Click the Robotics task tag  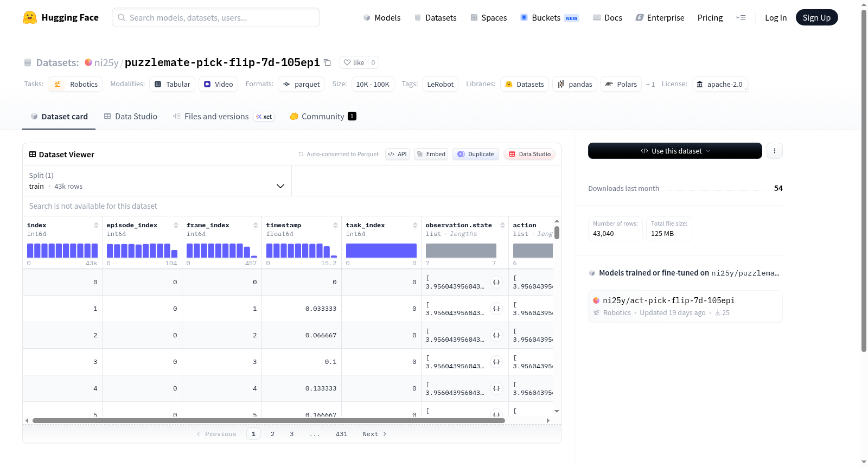pyautogui.click(x=75, y=84)
